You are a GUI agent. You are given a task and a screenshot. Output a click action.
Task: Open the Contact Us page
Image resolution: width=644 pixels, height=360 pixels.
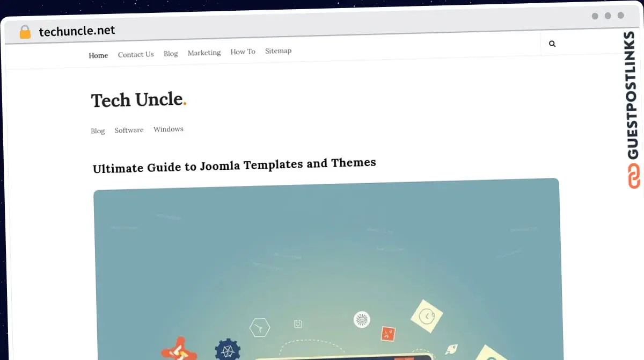[136, 54]
